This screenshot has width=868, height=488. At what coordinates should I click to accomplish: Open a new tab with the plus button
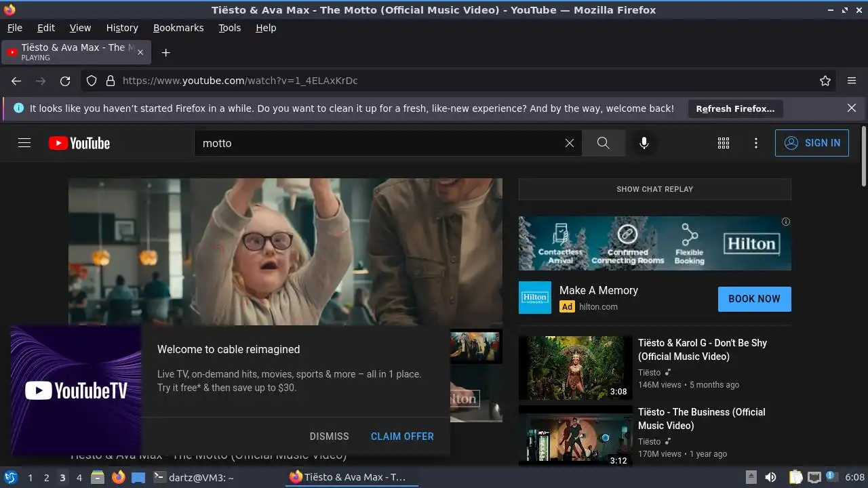click(165, 52)
